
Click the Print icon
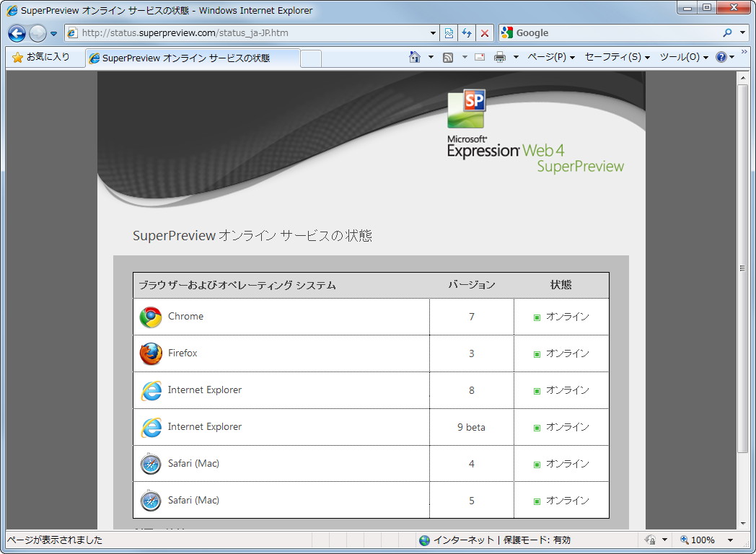click(500, 56)
